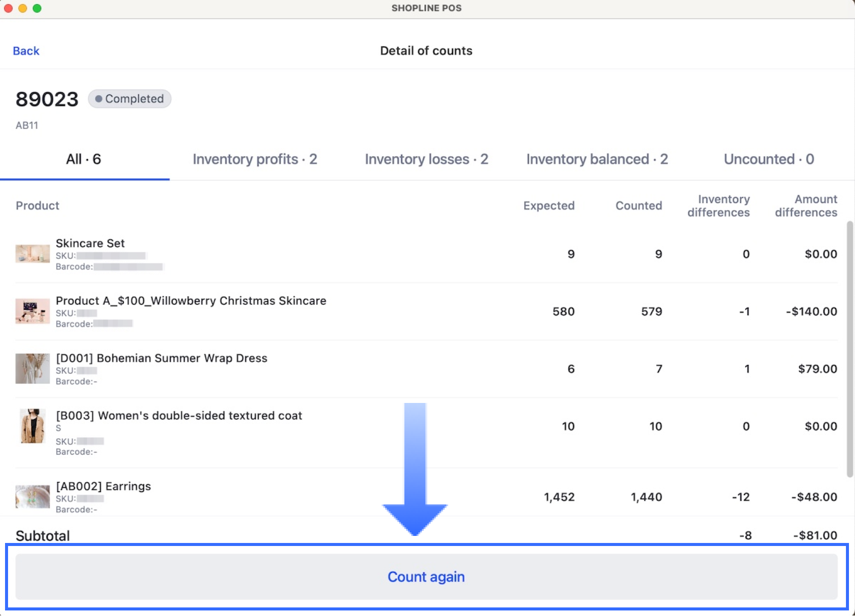Image resolution: width=855 pixels, height=616 pixels.
Task: View the Inventory balanced tab
Action: click(597, 159)
